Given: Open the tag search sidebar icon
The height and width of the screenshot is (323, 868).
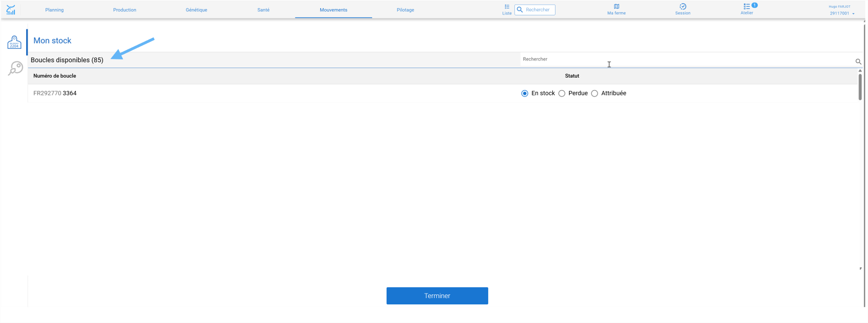Looking at the screenshot, I should click(15, 69).
